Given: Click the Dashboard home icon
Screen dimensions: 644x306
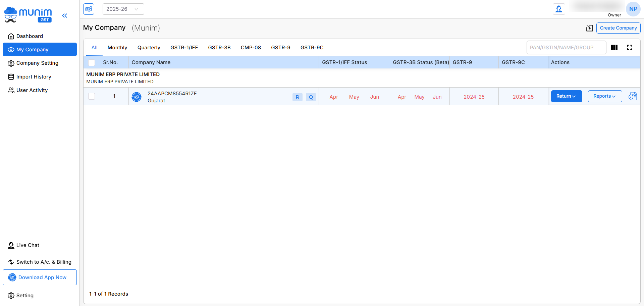Looking at the screenshot, I should point(11,36).
